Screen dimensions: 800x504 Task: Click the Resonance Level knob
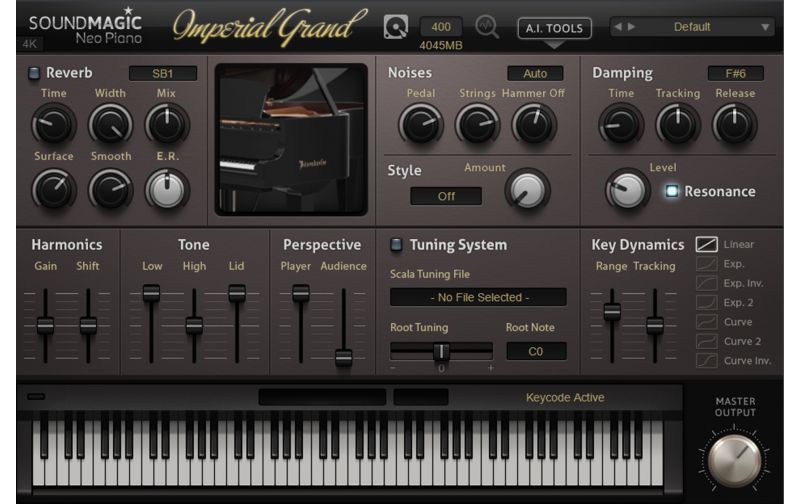coord(627,190)
